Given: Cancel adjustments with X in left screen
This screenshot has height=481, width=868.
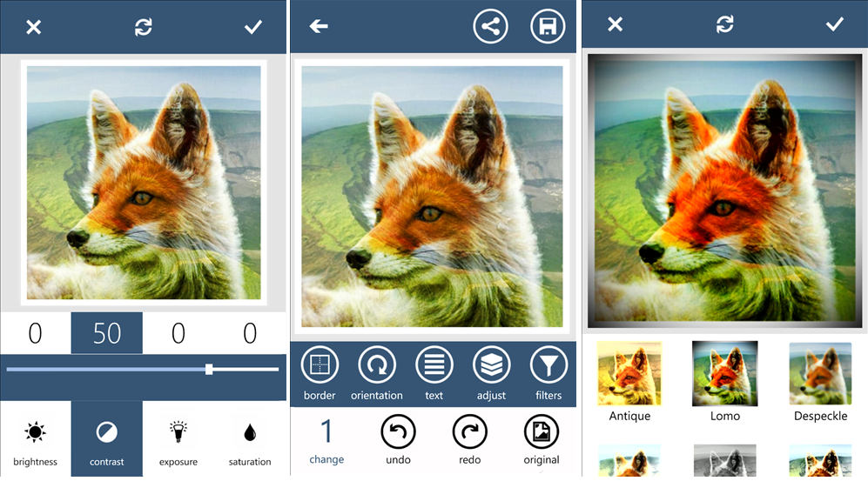Looking at the screenshot, I should (x=34, y=27).
